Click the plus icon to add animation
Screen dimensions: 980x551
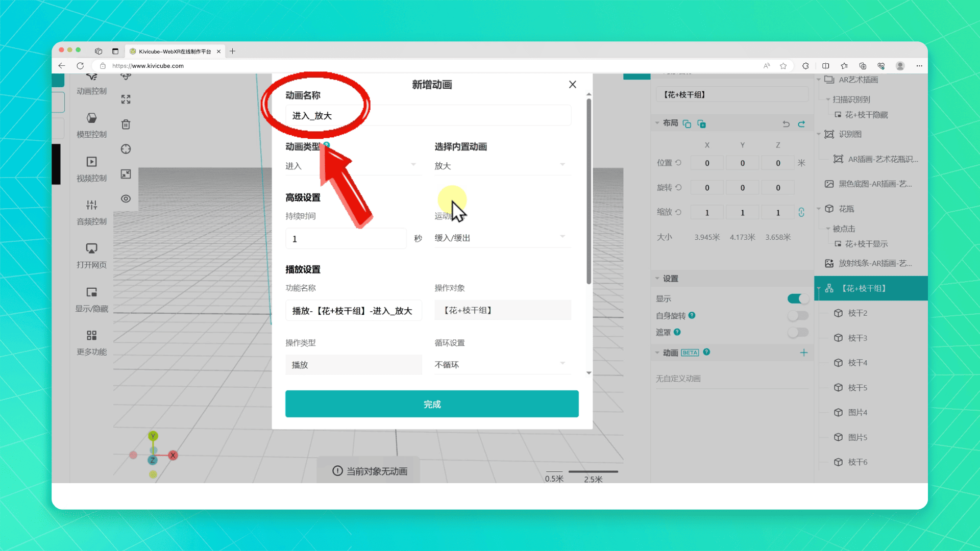[803, 353]
